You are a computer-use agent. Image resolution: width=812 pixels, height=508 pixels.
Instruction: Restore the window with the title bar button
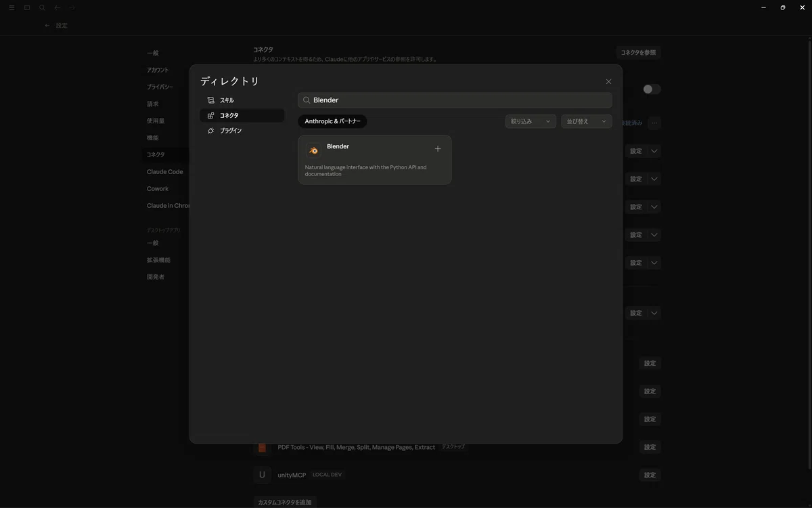point(783,7)
